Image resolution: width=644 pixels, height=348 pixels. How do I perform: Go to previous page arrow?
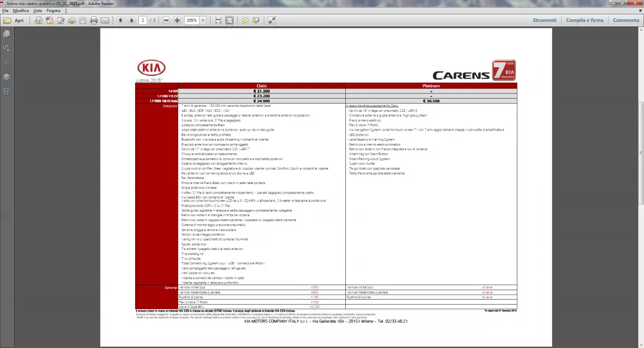coord(120,20)
